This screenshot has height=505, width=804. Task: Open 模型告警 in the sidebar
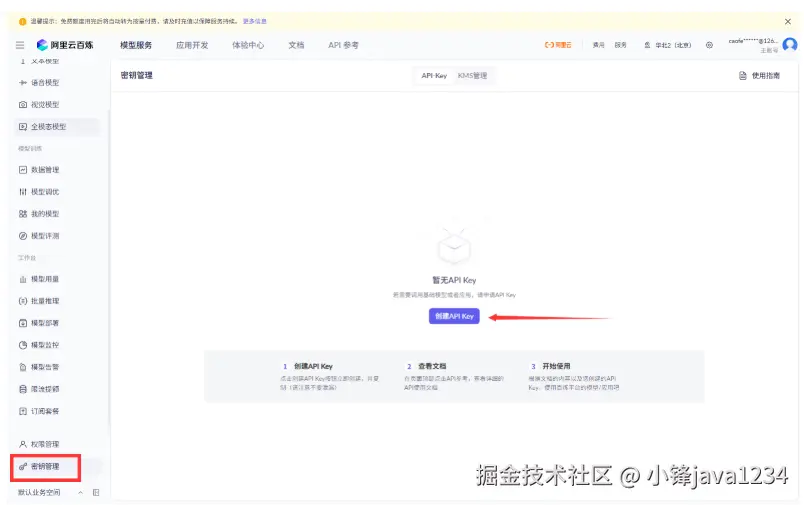(x=39, y=367)
